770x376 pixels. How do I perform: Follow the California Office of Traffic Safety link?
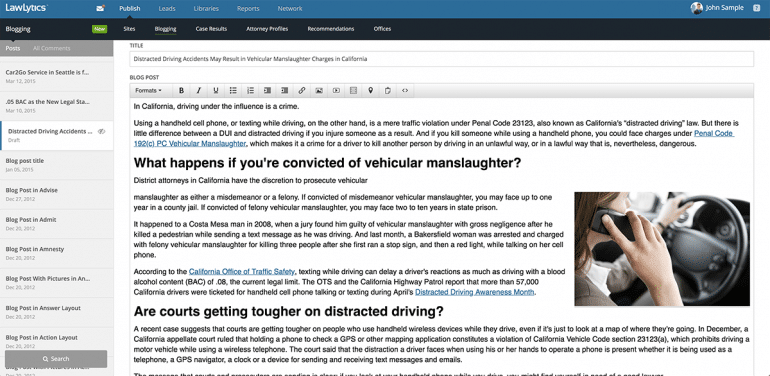tap(242, 271)
